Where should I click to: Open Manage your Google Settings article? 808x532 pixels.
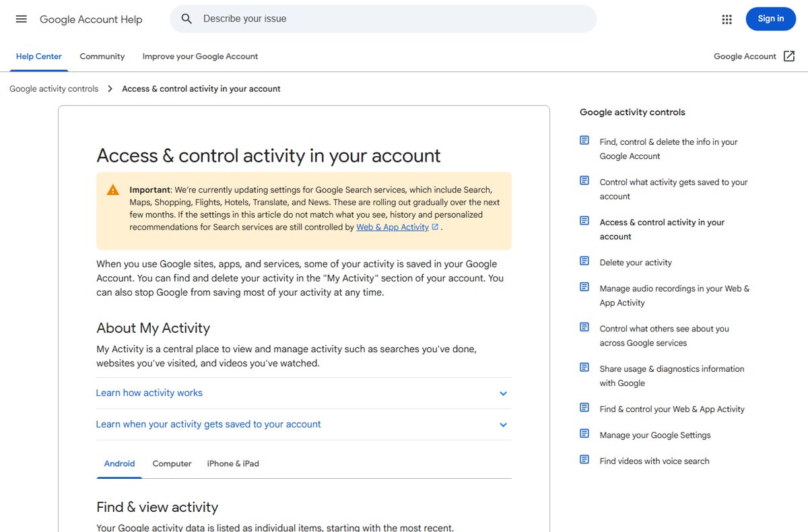[x=655, y=436]
